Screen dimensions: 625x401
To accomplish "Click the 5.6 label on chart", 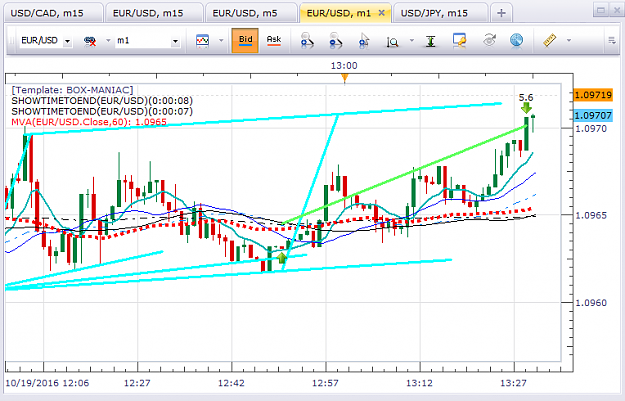I will click(526, 98).
